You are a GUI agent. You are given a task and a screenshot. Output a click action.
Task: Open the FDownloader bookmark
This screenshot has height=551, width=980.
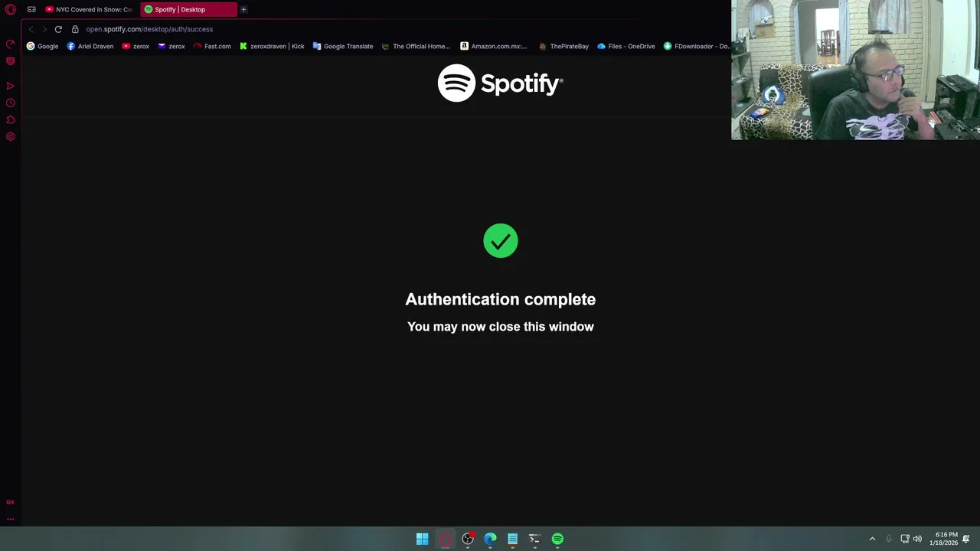[x=697, y=46]
